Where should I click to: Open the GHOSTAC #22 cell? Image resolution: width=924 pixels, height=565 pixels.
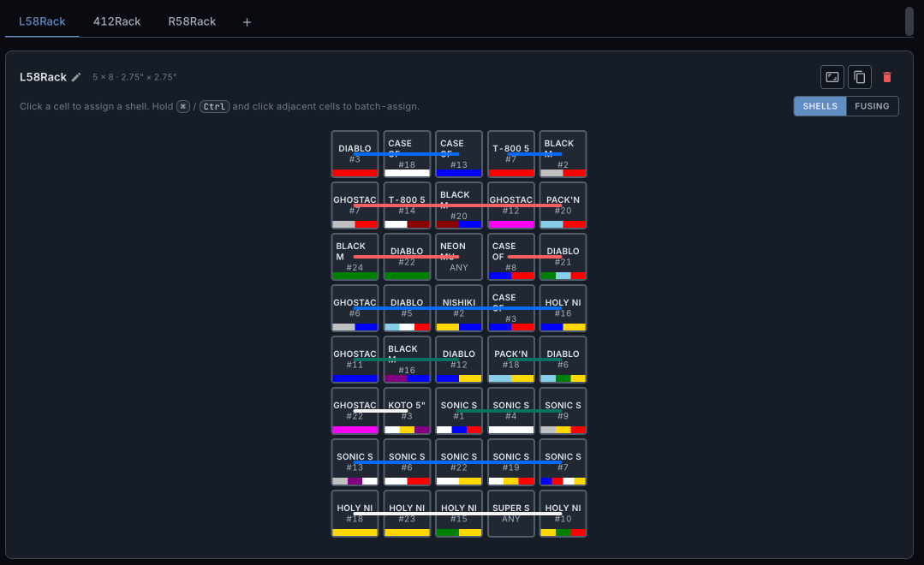(x=355, y=411)
